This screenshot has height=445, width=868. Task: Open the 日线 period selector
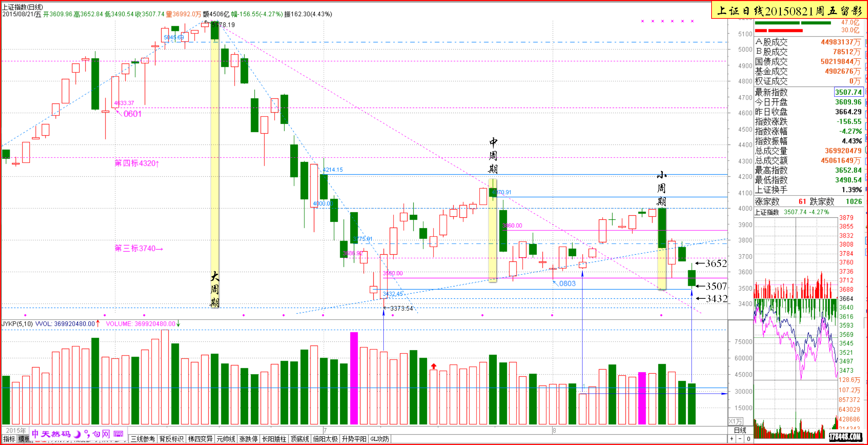point(740,430)
